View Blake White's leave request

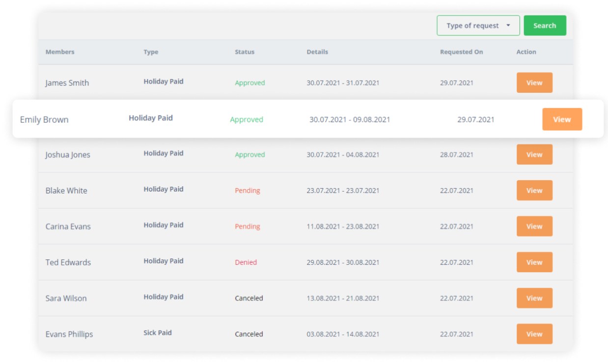click(534, 190)
